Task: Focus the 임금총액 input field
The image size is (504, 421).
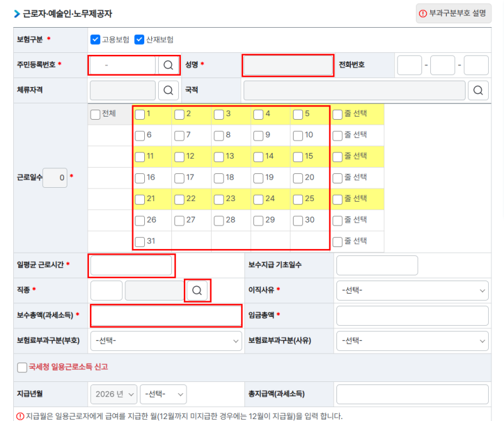Action: (x=413, y=316)
